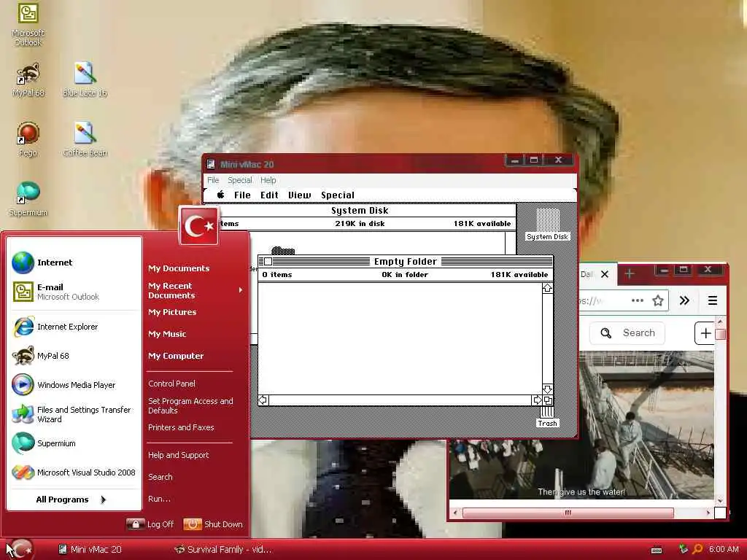
Task: Show more browser toolbar items chevron
Action: click(684, 300)
